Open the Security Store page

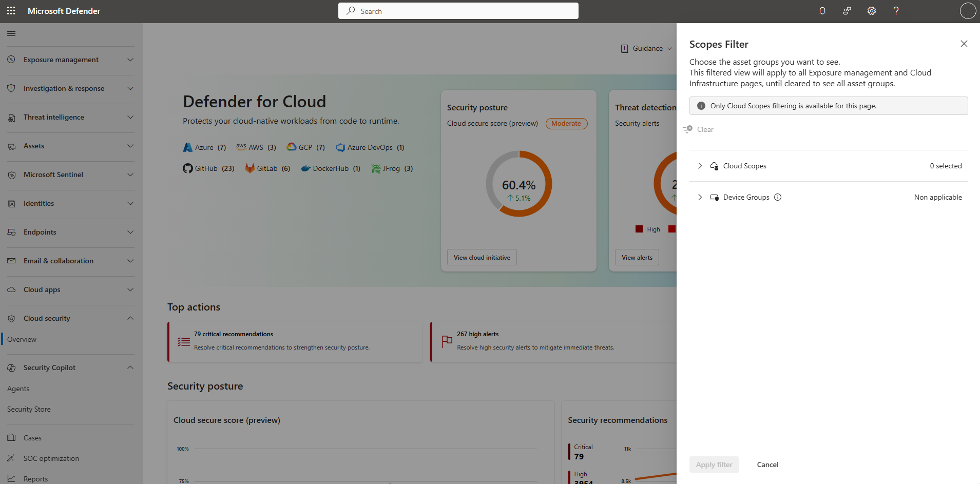[29, 409]
